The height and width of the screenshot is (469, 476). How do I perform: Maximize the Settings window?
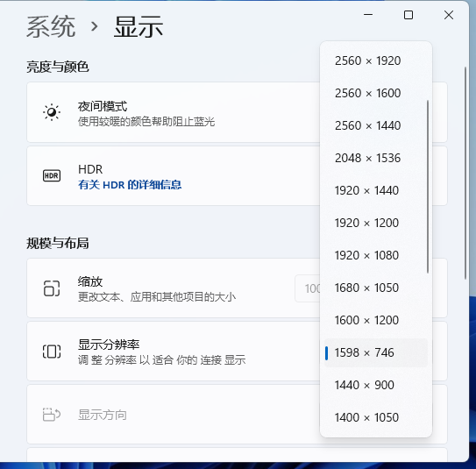pos(409,15)
